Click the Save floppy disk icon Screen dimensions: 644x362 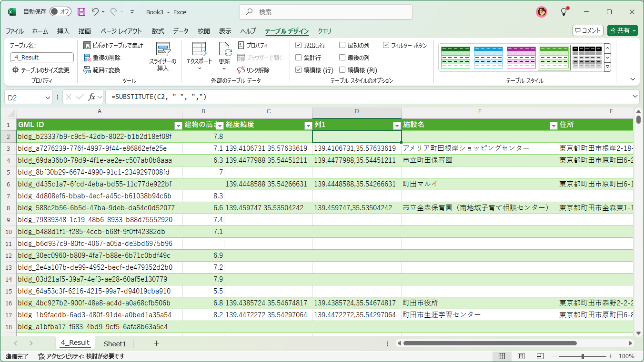click(x=81, y=12)
